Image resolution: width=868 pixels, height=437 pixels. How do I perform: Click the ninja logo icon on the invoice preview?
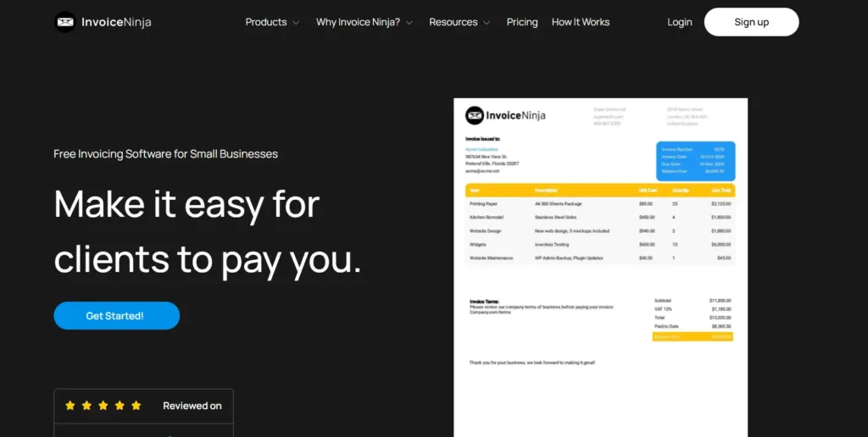[x=475, y=115]
